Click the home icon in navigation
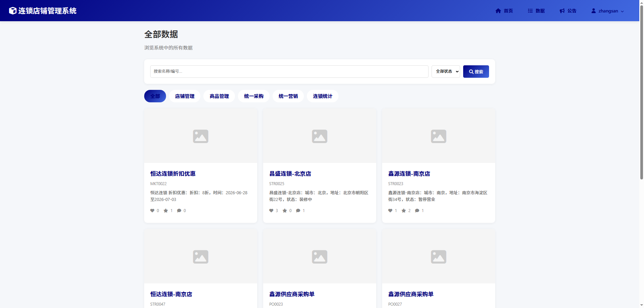Screen dimensions: 644x308 coord(498,11)
